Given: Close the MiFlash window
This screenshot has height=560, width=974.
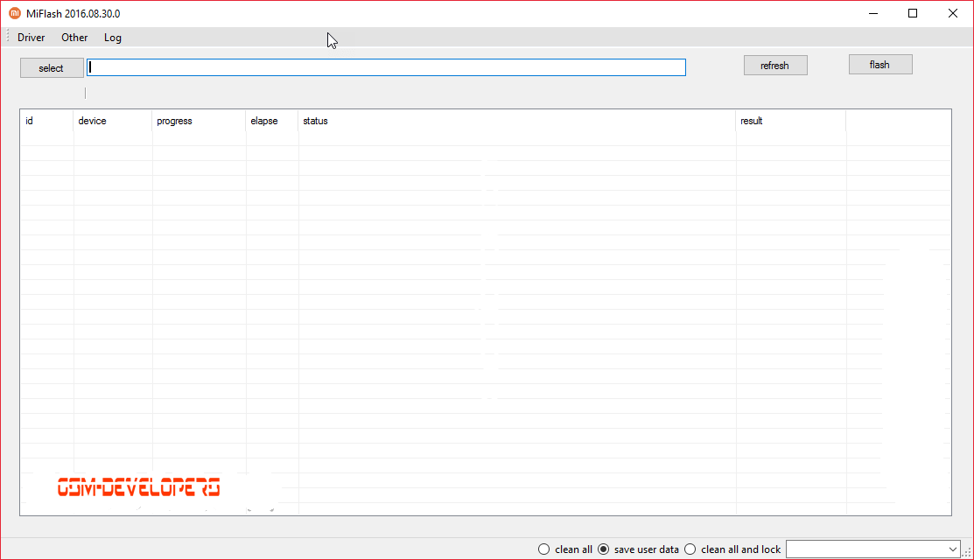Looking at the screenshot, I should [953, 13].
